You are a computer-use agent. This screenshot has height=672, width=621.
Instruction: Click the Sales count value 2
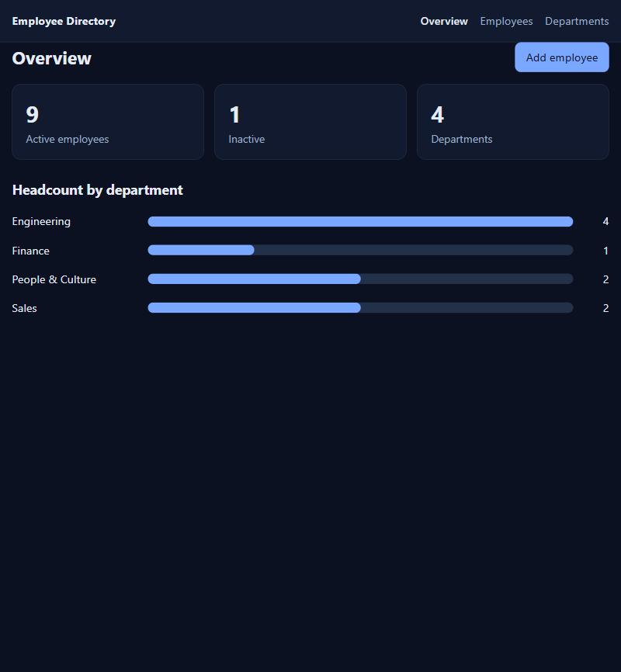tap(605, 308)
